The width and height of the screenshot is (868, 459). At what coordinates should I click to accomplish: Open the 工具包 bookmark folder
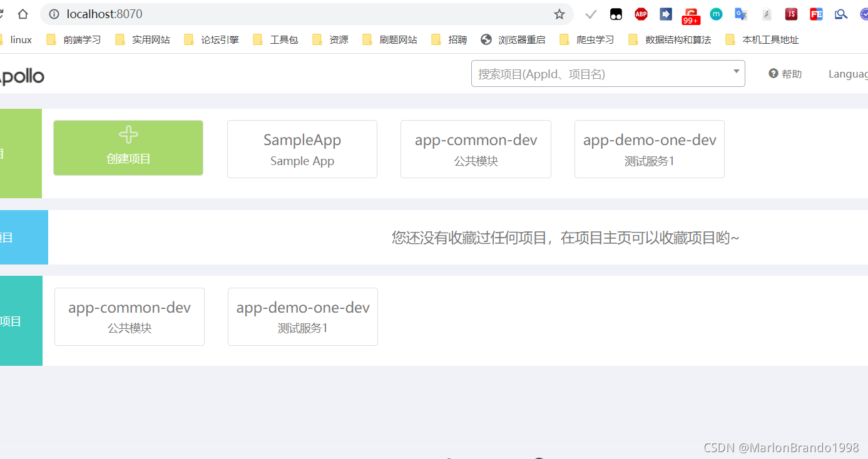pos(275,39)
